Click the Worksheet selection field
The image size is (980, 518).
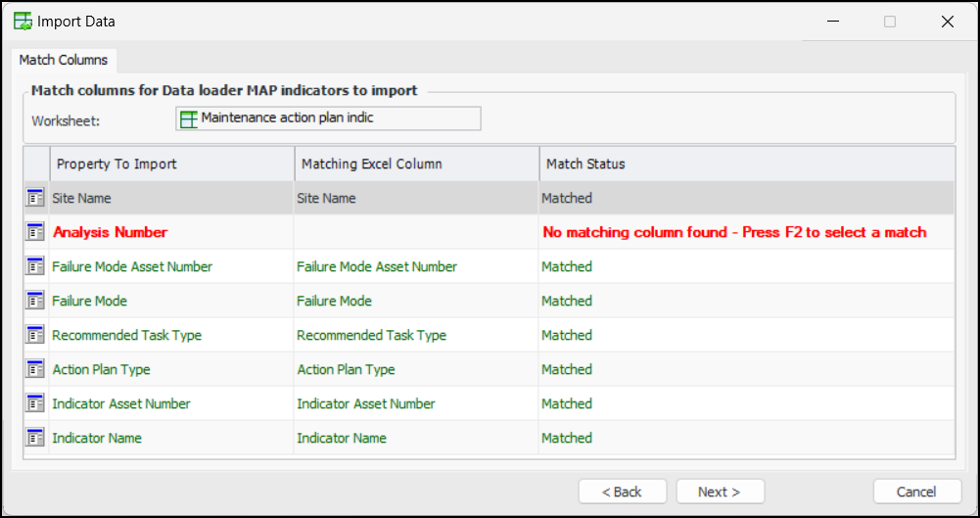[x=328, y=118]
